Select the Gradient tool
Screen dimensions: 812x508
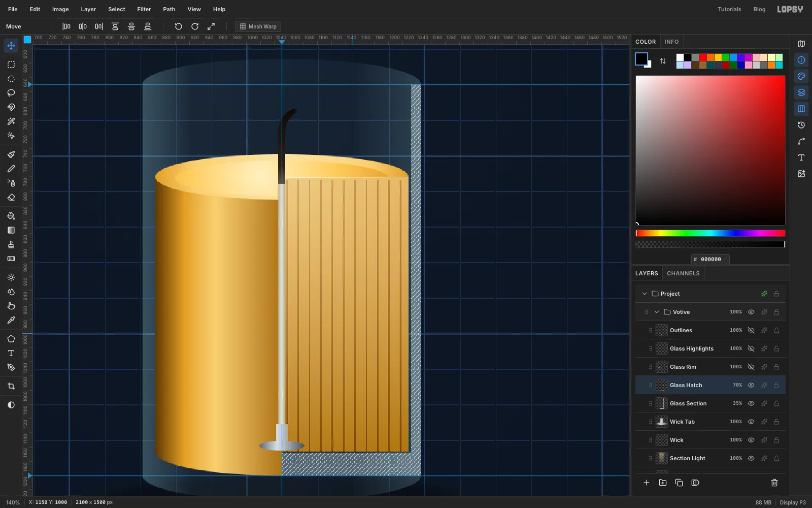pos(11,230)
